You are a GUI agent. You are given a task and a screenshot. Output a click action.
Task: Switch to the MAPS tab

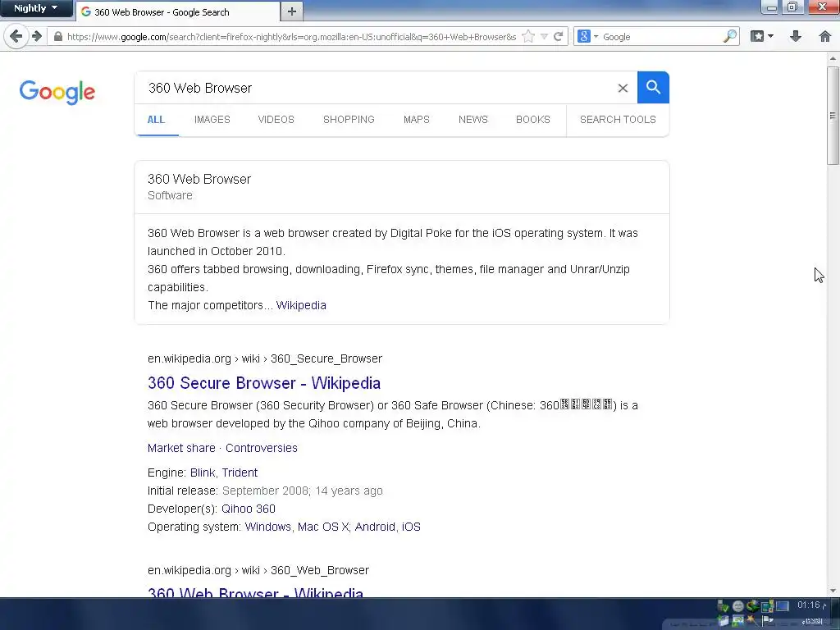click(x=416, y=120)
